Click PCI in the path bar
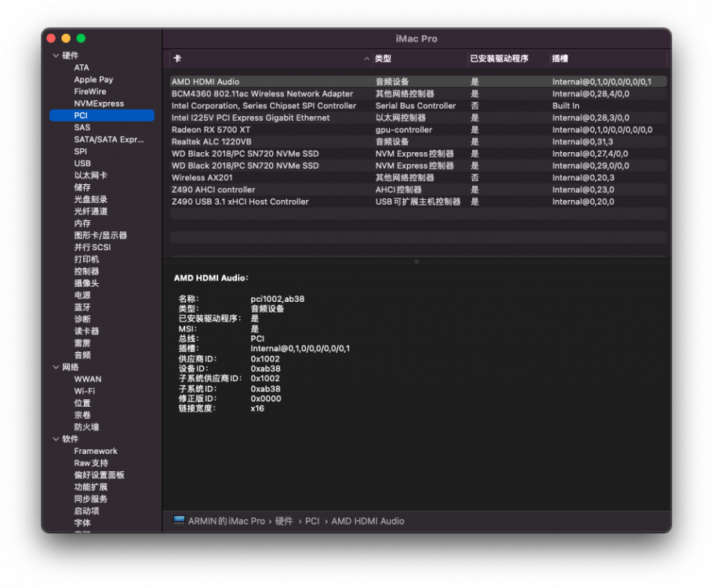This screenshot has height=588, width=713. pos(312,521)
